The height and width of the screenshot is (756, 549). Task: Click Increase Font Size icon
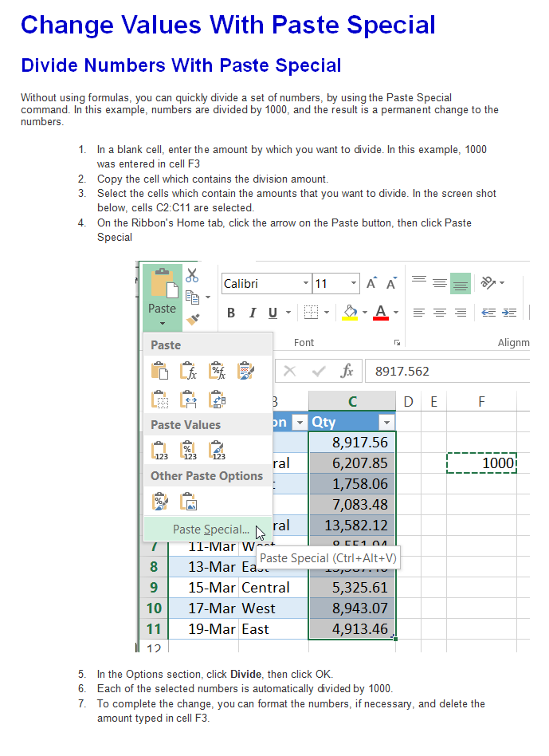372,284
